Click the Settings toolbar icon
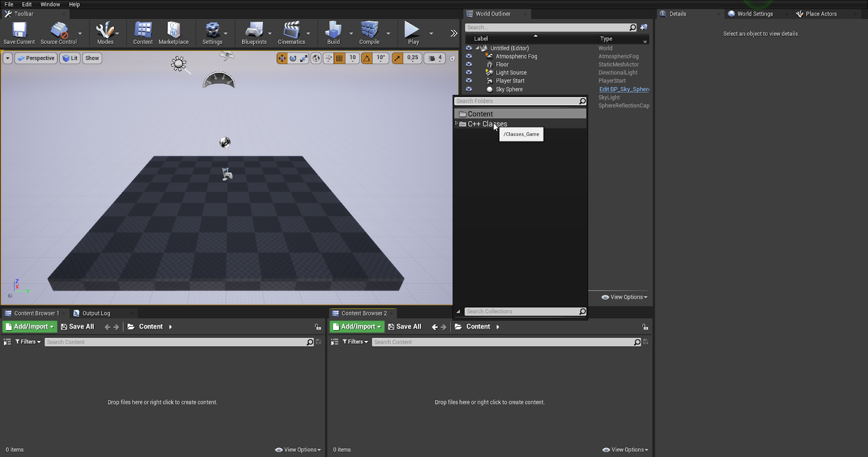 coord(212,33)
